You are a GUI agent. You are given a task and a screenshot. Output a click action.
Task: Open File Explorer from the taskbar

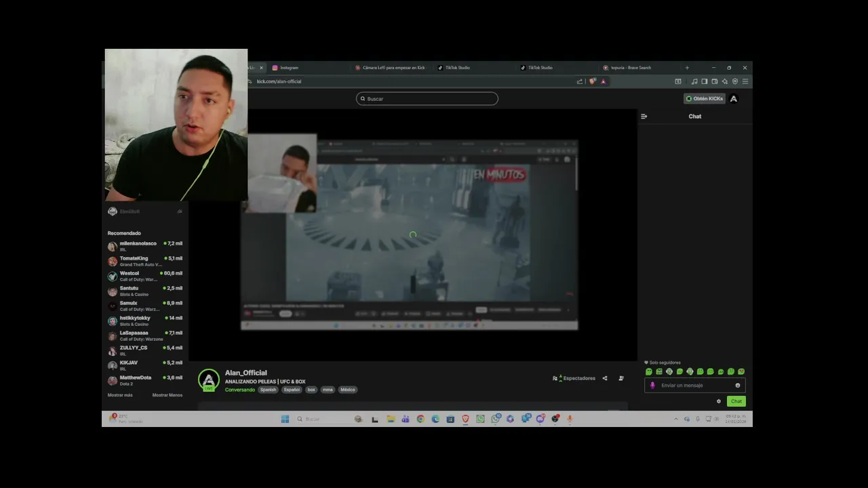391,419
